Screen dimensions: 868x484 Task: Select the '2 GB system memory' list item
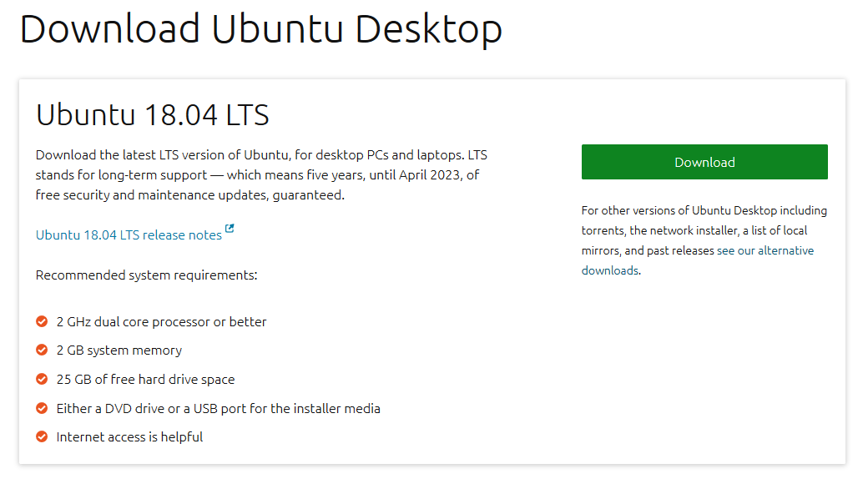pyautogui.click(x=119, y=350)
